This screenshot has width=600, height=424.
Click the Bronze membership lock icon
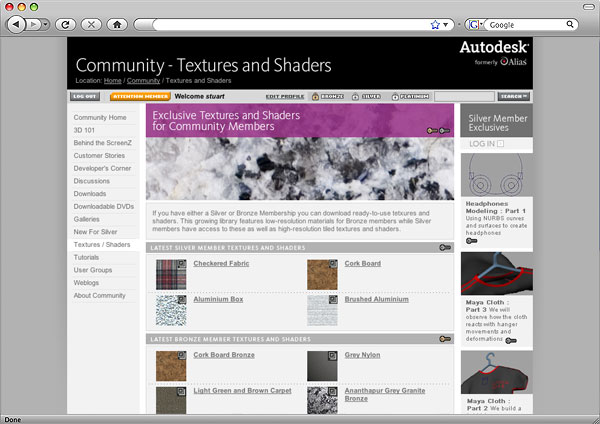click(x=315, y=97)
